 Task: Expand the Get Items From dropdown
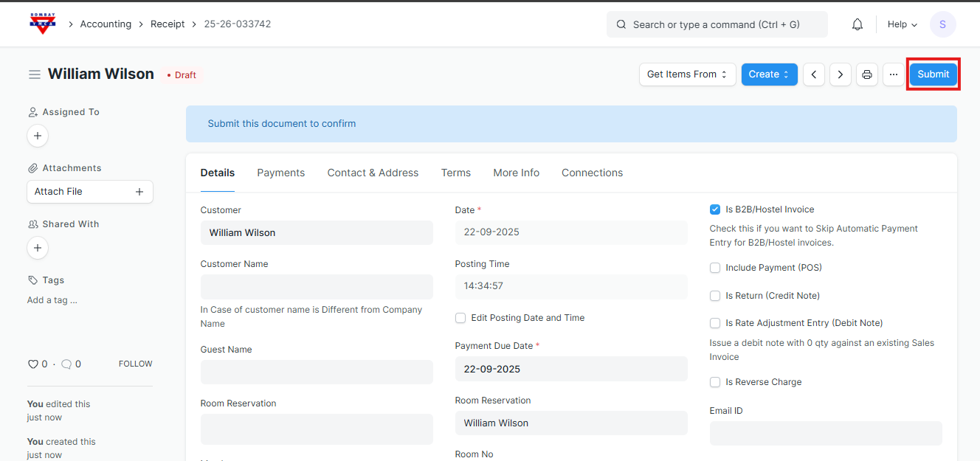(x=687, y=74)
